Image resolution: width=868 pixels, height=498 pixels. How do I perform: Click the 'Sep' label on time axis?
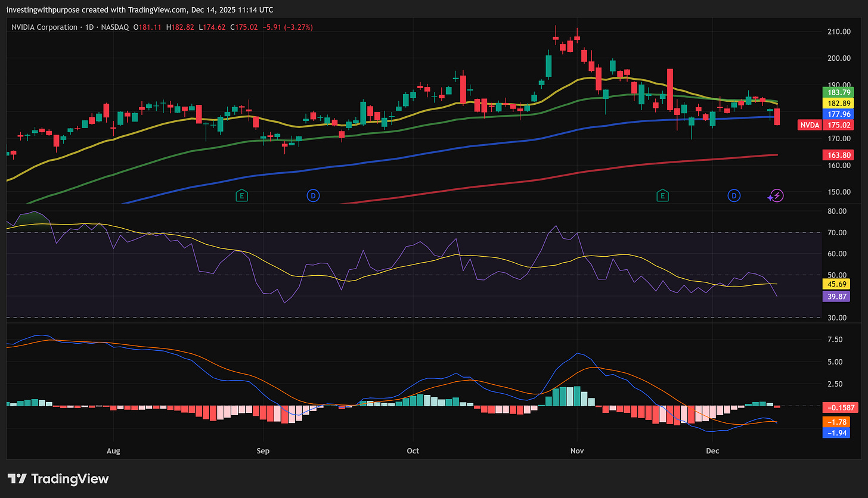[x=263, y=451]
